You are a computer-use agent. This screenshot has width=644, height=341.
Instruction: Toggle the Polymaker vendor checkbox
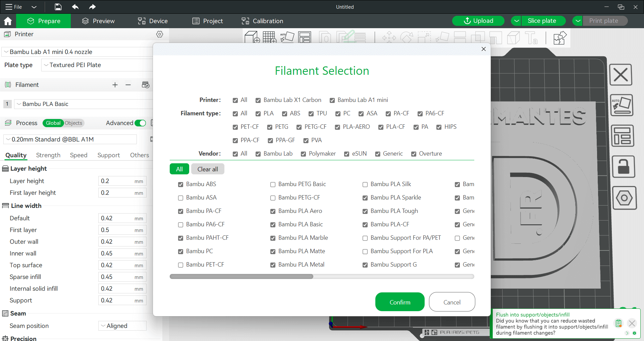(x=303, y=154)
